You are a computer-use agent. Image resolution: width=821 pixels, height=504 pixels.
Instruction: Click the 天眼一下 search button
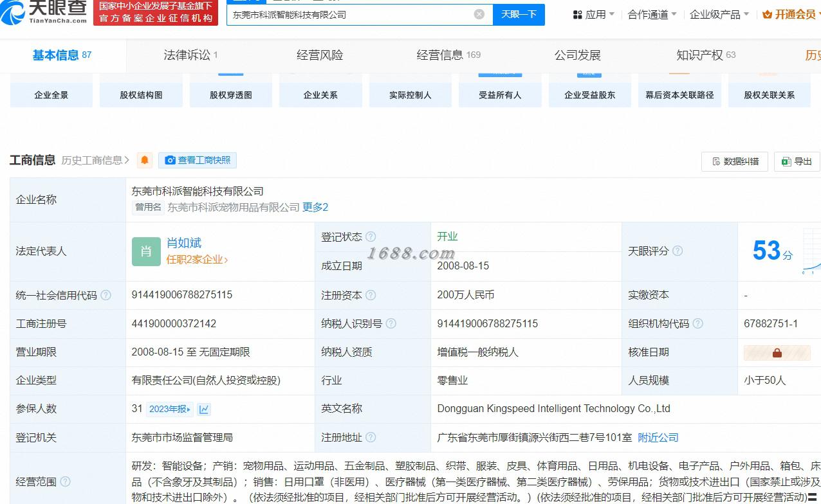tap(519, 14)
